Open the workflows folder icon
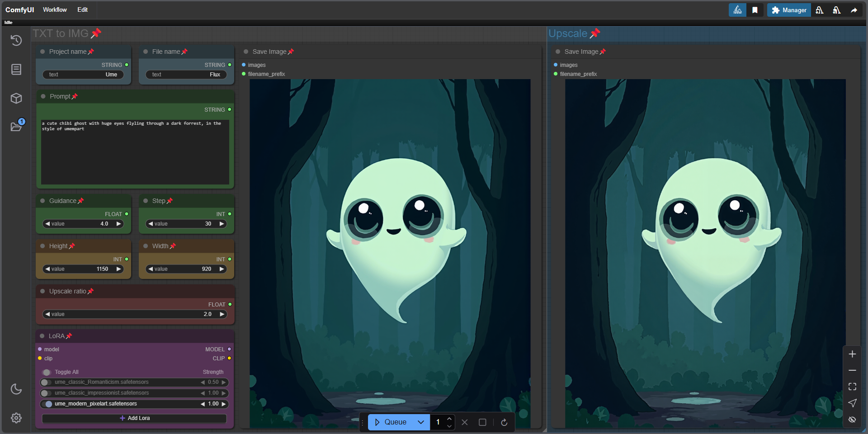Viewport: 868px width, 434px height. [x=16, y=127]
